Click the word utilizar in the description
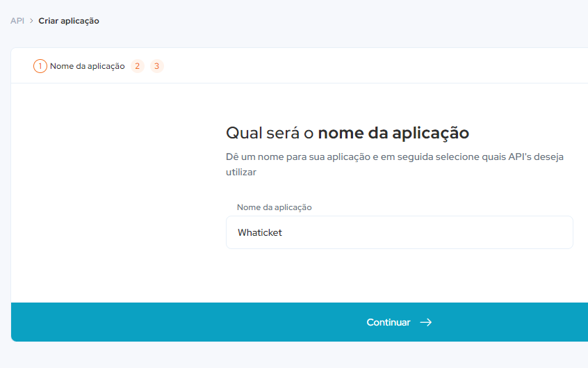The image size is (588, 368). [x=241, y=171]
